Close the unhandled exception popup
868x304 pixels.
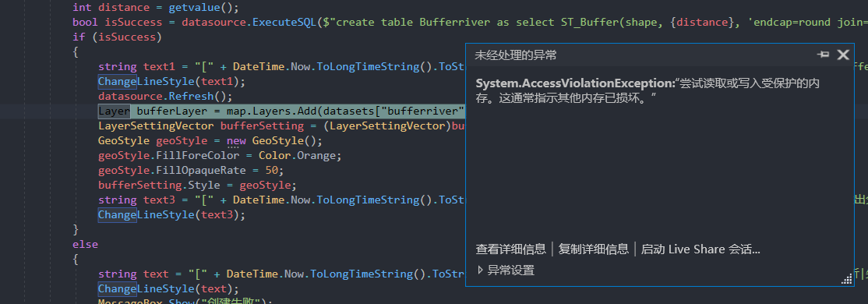tap(843, 55)
